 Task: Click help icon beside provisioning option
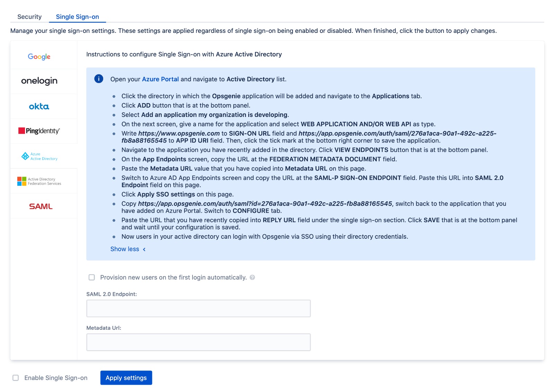252,277
